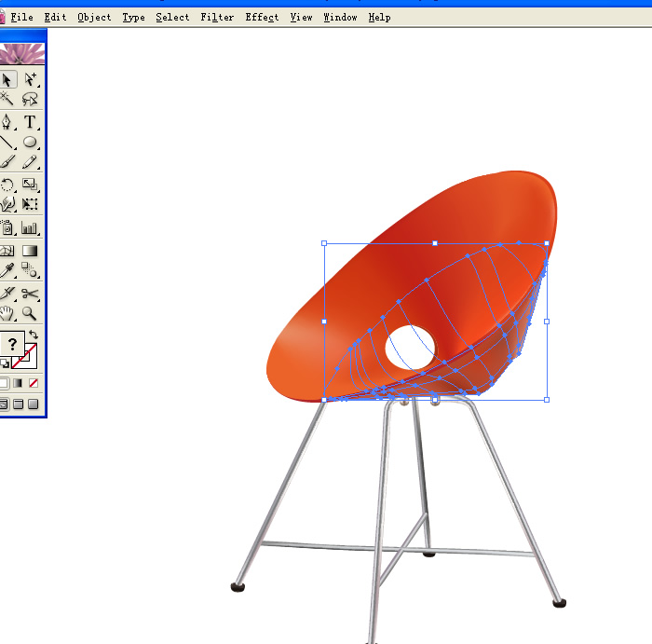Open the Object menu
The height and width of the screenshot is (644, 652).
(x=94, y=17)
